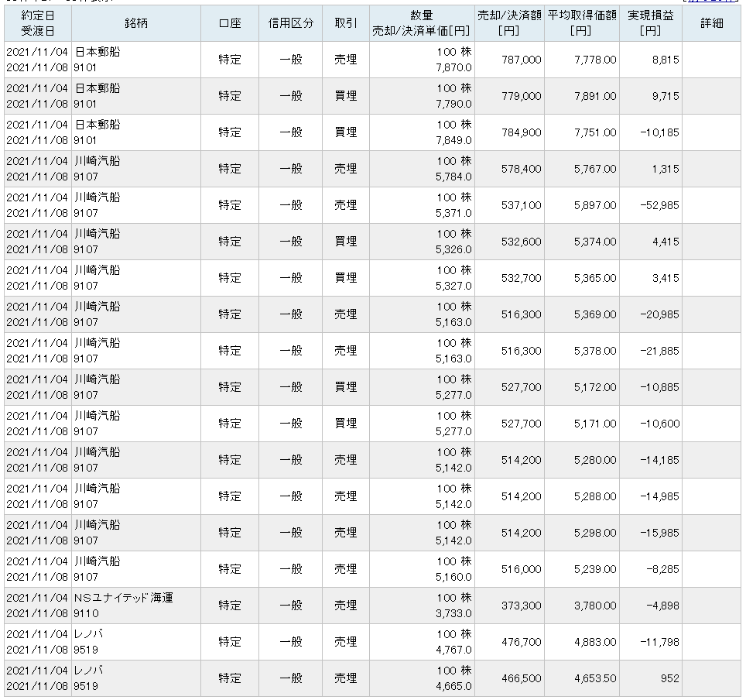Click realized loss value -8,285

[x=662, y=569]
